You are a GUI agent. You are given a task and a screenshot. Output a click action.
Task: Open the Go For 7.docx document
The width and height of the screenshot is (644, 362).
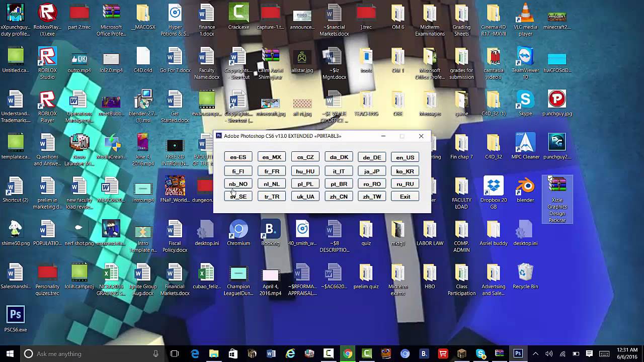pos(175,60)
